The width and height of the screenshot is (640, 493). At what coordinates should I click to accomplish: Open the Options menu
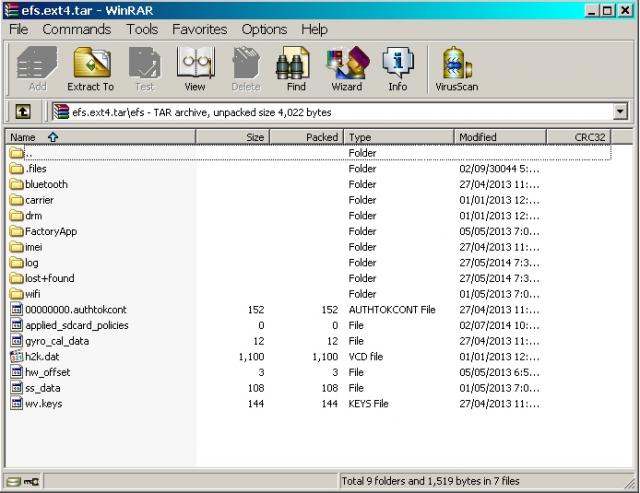click(264, 30)
